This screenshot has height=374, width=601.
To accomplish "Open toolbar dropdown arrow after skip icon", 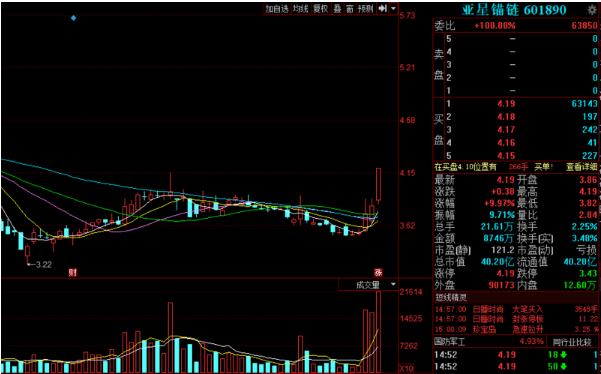I will click(x=393, y=8).
